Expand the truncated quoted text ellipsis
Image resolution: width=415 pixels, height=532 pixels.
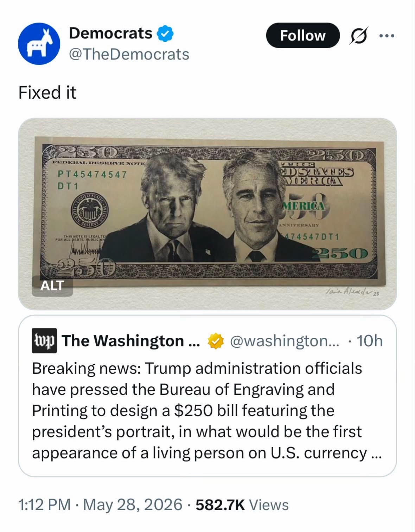(376, 454)
